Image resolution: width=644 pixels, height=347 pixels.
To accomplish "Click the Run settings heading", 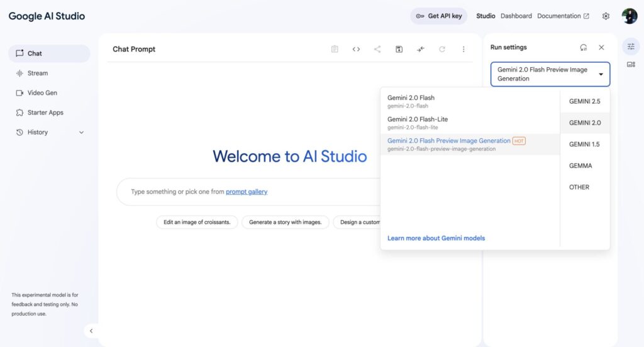I will point(508,47).
